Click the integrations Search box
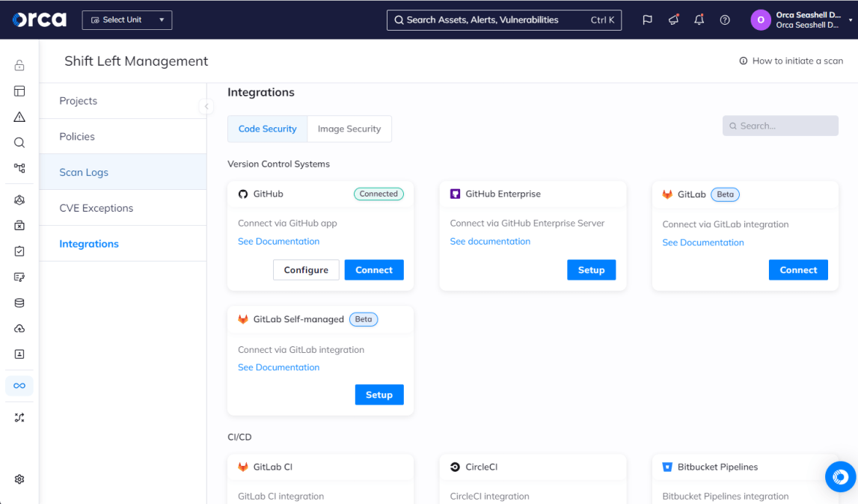This screenshot has width=858, height=504. pos(780,126)
